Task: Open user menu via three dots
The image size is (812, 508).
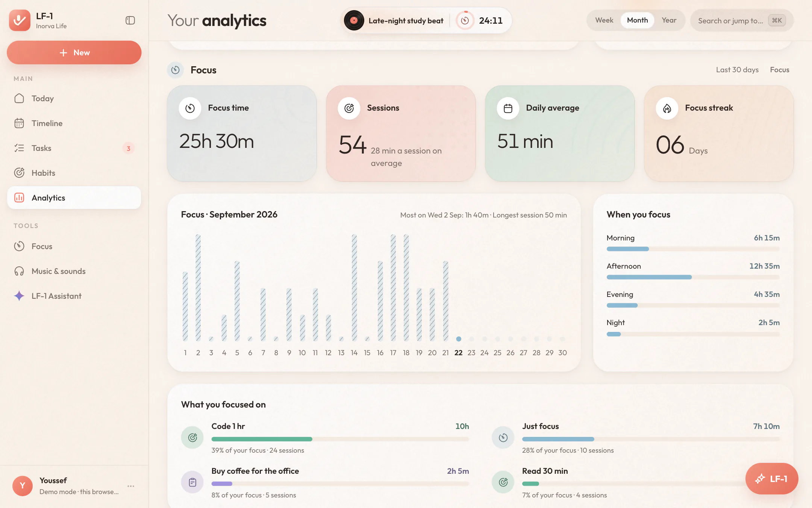Action: pos(131,486)
